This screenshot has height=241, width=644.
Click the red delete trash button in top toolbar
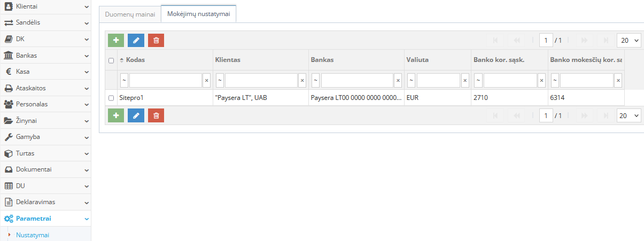point(156,41)
